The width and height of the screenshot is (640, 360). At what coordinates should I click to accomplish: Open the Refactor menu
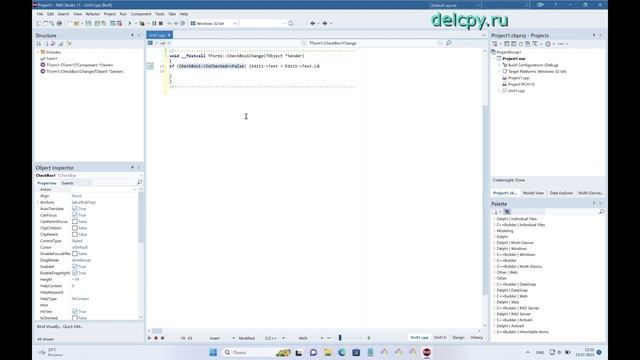[93, 14]
